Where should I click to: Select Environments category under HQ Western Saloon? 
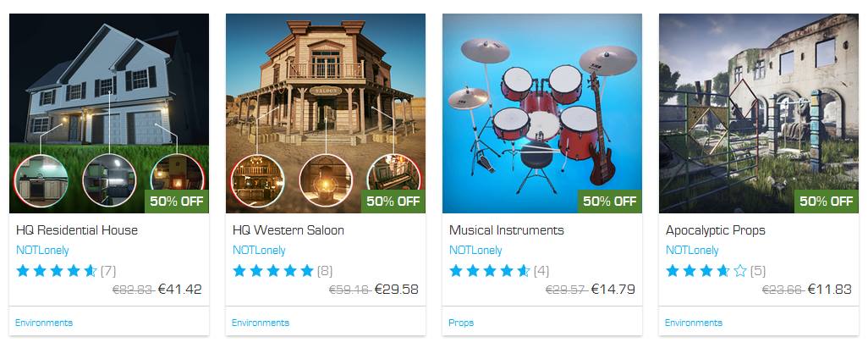[261, 323]
